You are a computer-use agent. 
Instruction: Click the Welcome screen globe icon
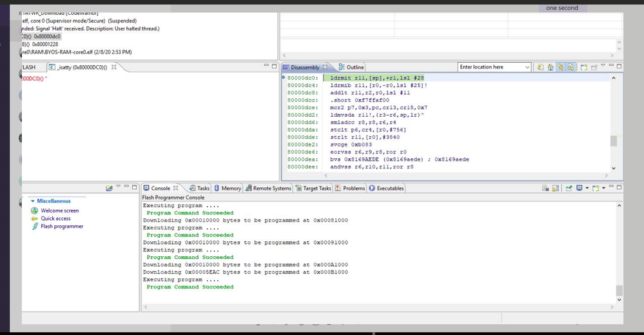35,210
